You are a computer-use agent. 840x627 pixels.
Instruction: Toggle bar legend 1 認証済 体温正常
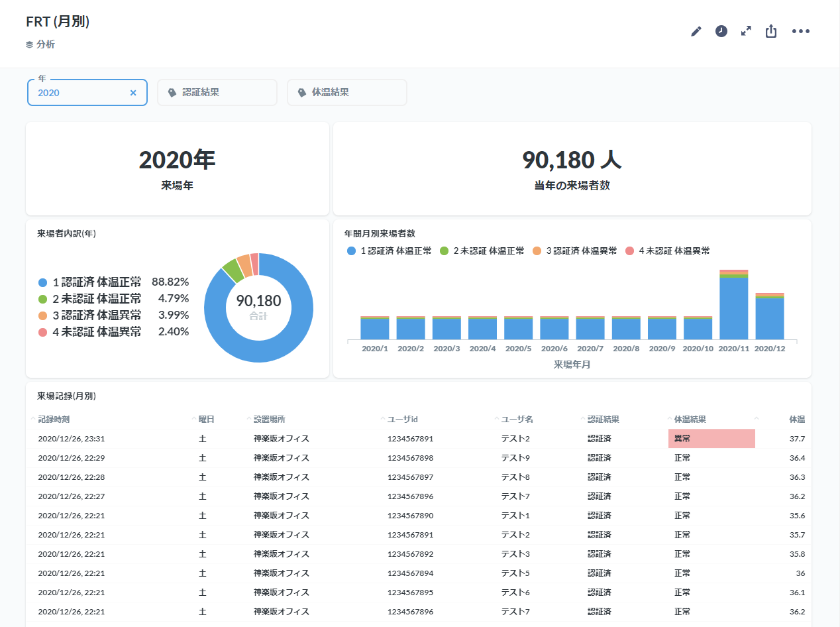[x=390, y=251]
